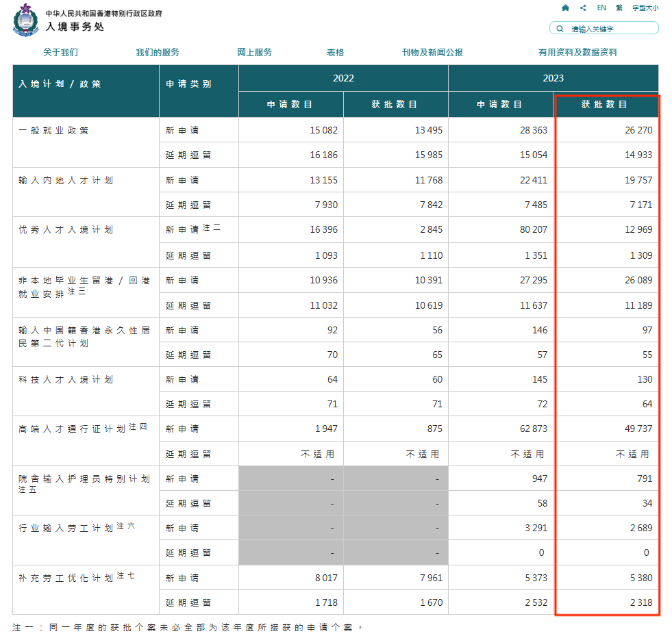672x638 pixels.
Task: Switch language to EN
Action: [x=601, y=8]
